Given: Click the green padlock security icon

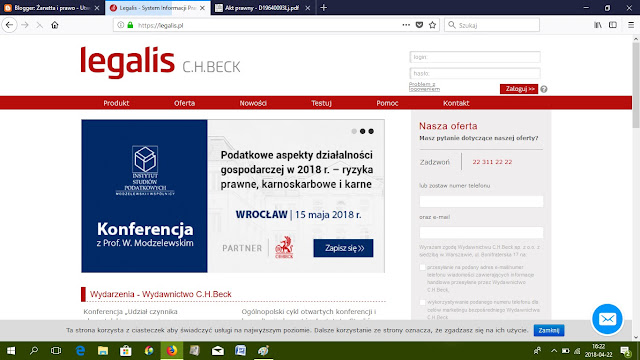Looking at the screenshot, I should coord(130,25).
